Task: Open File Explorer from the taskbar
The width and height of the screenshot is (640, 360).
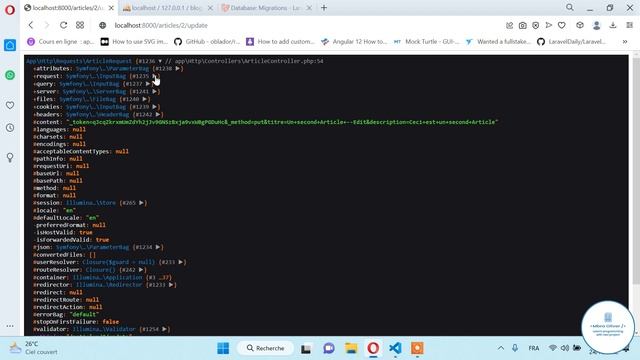Action: (x=351, y=348)
